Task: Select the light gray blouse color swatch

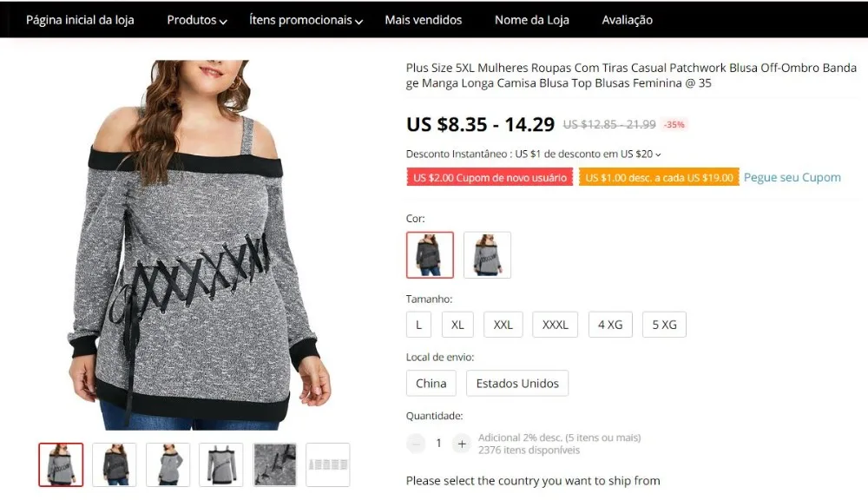Action: tap(487, 254)
